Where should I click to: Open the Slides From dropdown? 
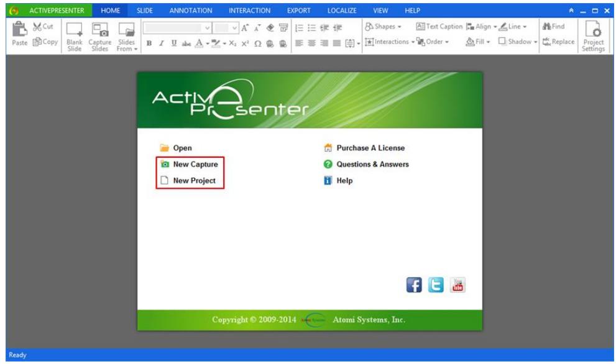pyautogui.click(x=127, y=37)
